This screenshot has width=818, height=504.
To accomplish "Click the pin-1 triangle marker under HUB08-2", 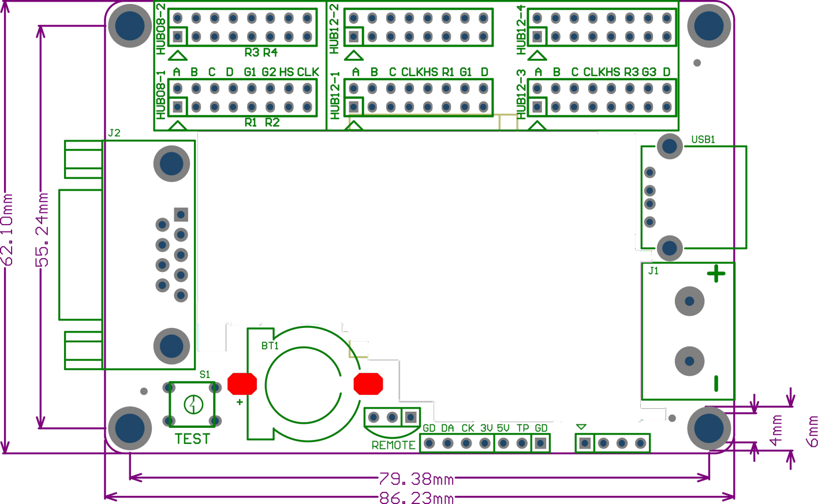I will (x=178, y=55).
